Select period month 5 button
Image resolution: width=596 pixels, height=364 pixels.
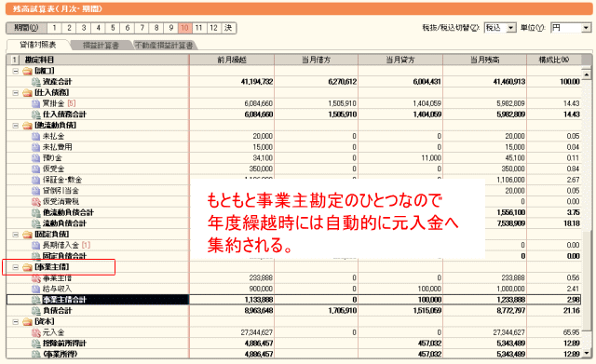(113, 28)
